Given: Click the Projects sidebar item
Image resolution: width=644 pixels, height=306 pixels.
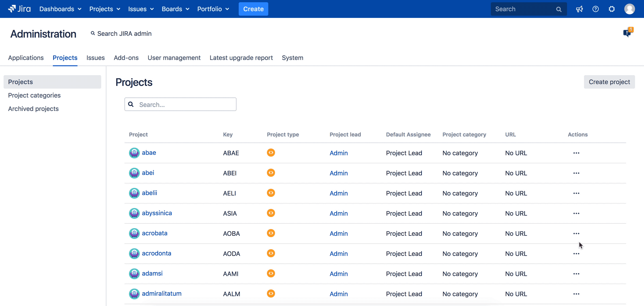Looking at the screenshot, I should (21, 82).
